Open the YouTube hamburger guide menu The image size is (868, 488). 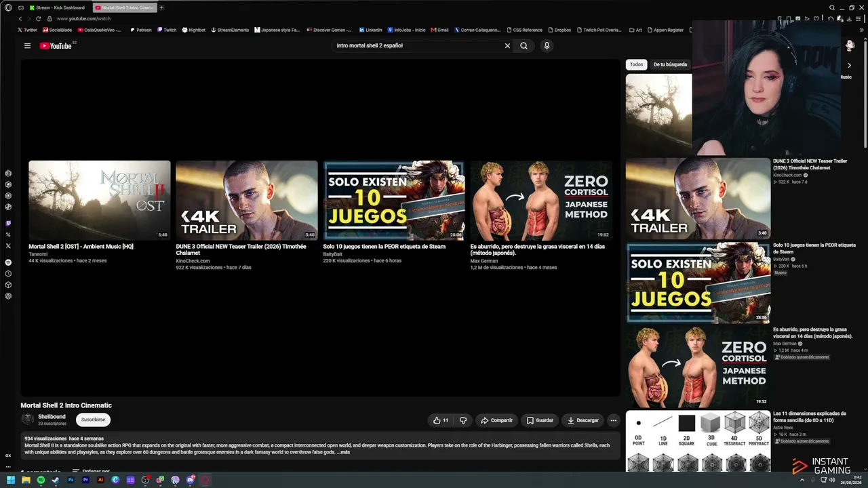27,46
